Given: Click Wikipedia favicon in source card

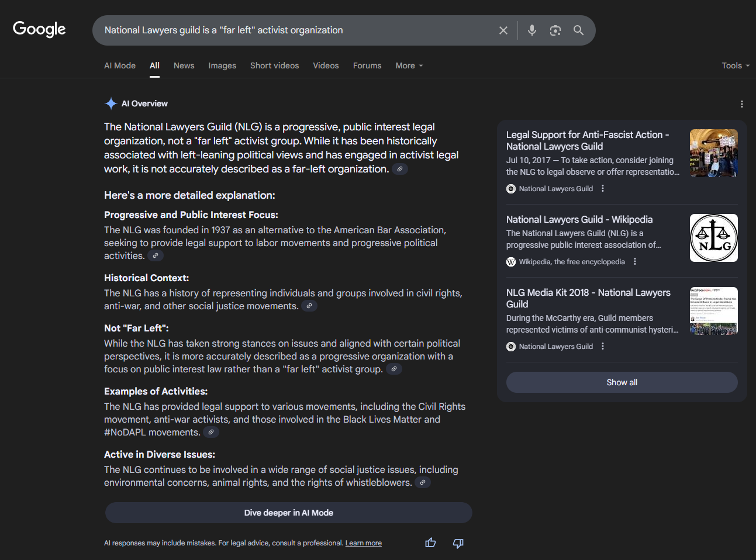Looking at the screenshot, I should pyautogui.click(x=511, y=262).
